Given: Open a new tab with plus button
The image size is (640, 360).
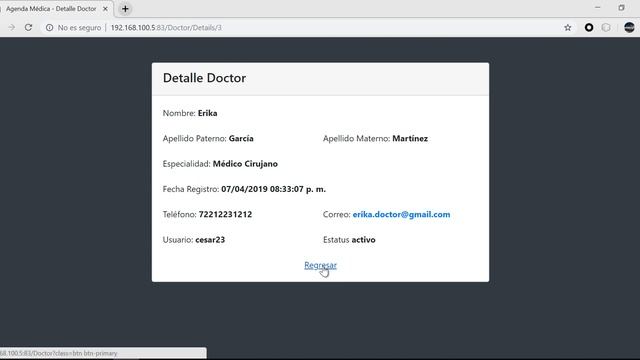Looking at the screenshot, I should 125,9.
